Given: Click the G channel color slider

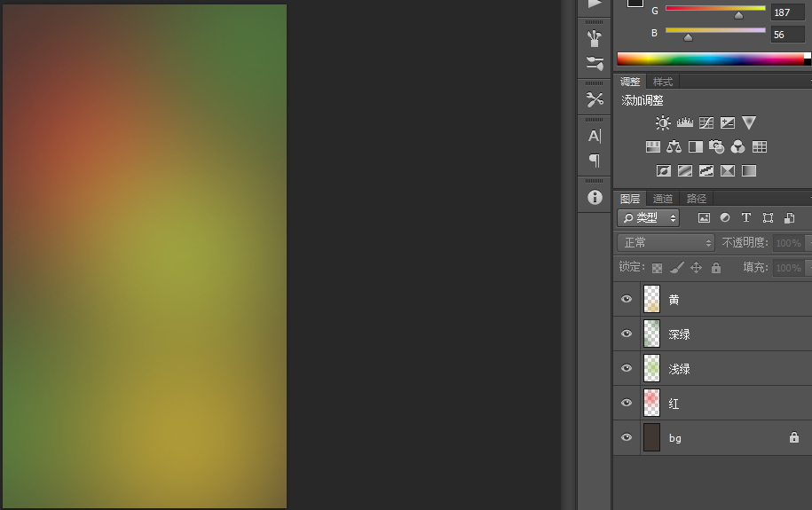Looking at the screenshot, I should [715, 10].
